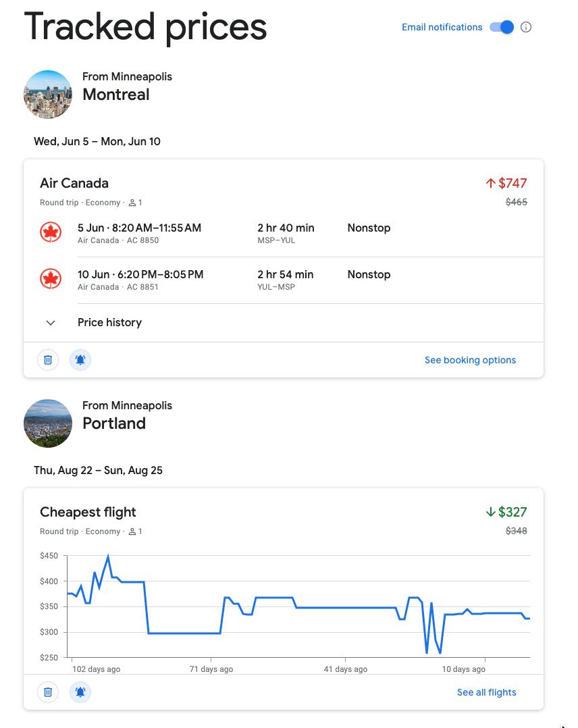Click the green down arrow beside $327
The image size is (578, 728).
(492, 512)
